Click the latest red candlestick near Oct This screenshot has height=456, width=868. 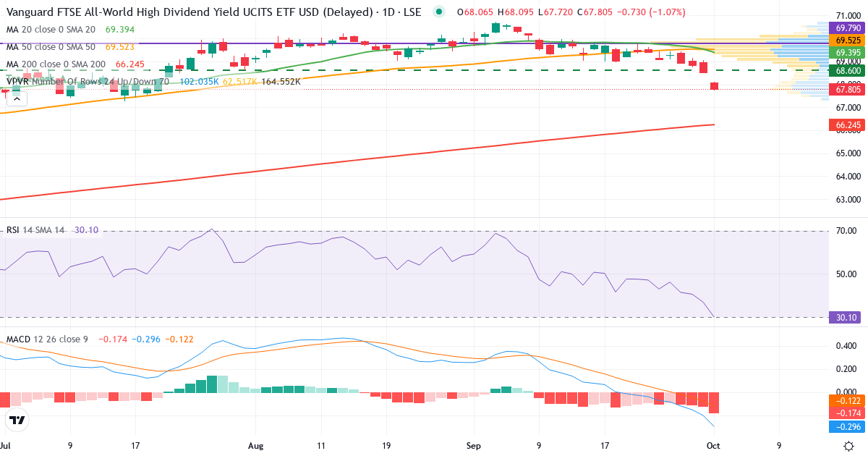pyautogui.click(x=715, y=86)
